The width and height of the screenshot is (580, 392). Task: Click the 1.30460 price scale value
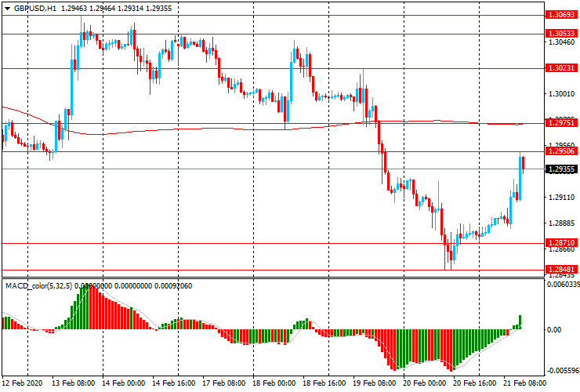[561, 42]
